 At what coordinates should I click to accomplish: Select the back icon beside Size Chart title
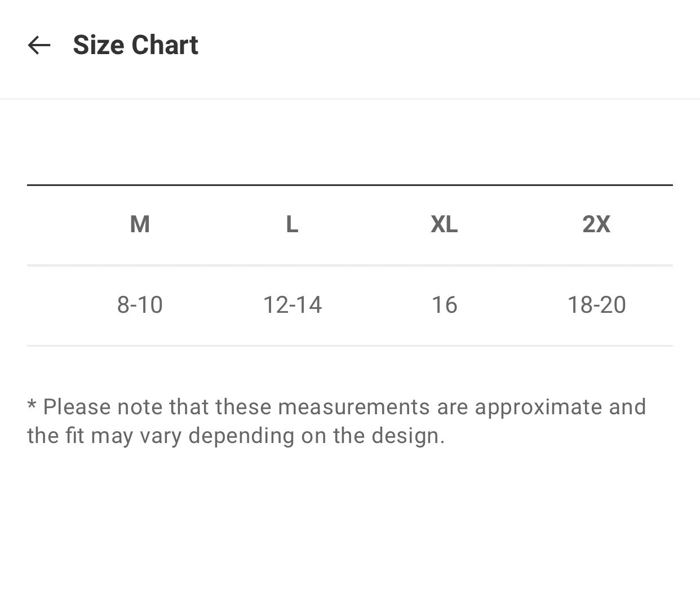pos(38,45)
